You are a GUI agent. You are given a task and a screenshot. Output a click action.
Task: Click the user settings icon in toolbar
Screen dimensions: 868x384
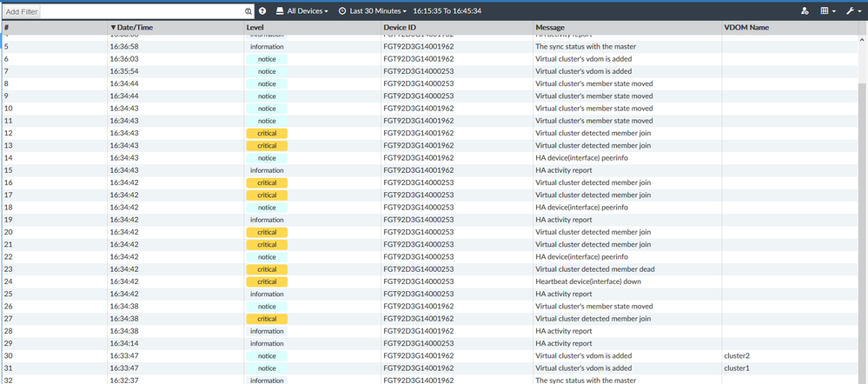pos(805,11)
